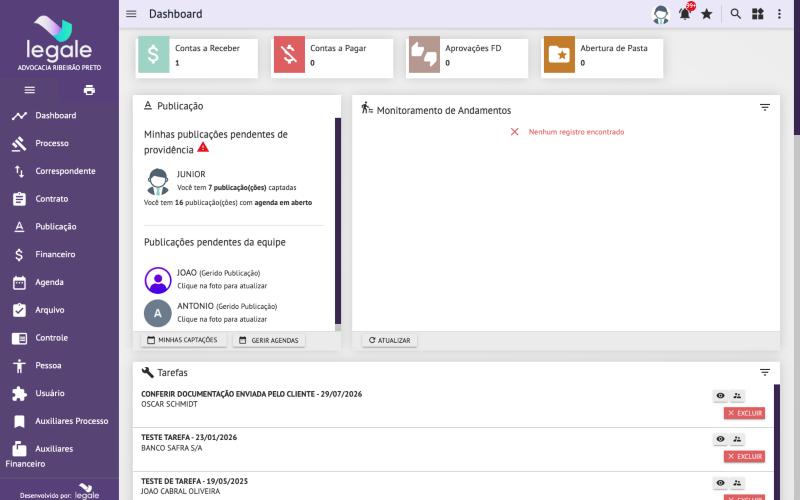Open the dashboard widgets grid icon
The height and width of the screenshot is (500, 800).
tap(758, 14)
